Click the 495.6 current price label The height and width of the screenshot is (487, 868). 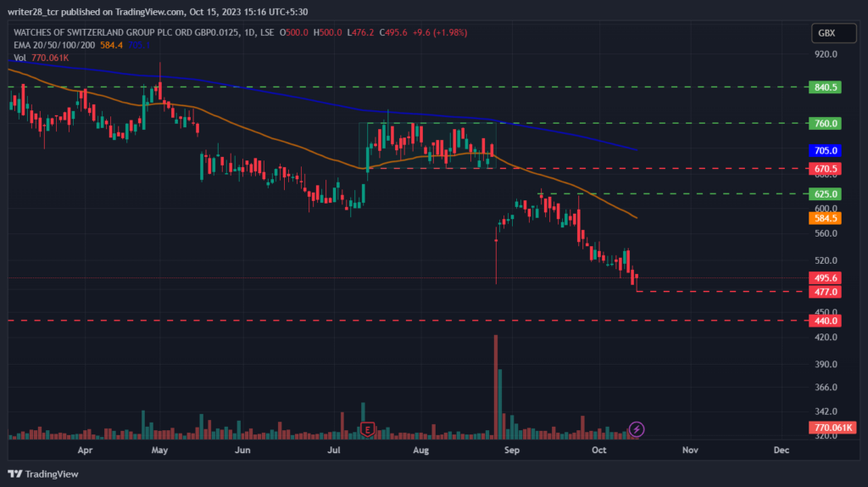(x=825, y=278)
